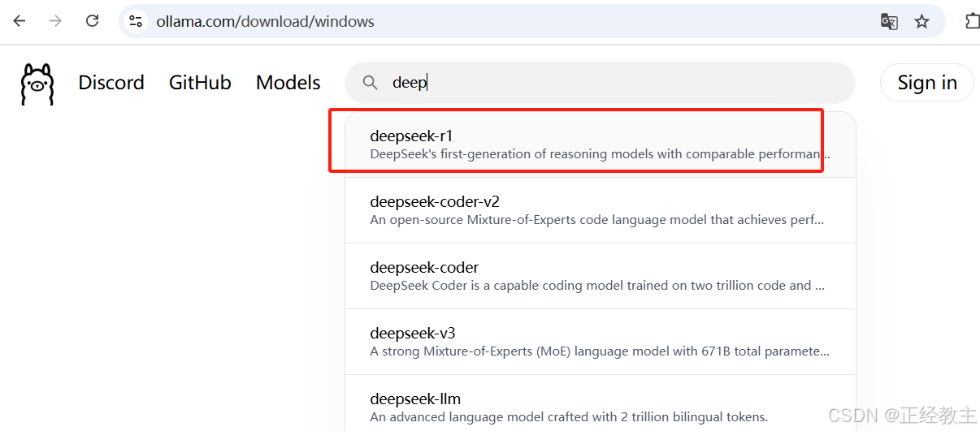The width and height of the screenshot is (980, 431).
Task: Click the browser forward arrow
Action: tap(55, 21)
